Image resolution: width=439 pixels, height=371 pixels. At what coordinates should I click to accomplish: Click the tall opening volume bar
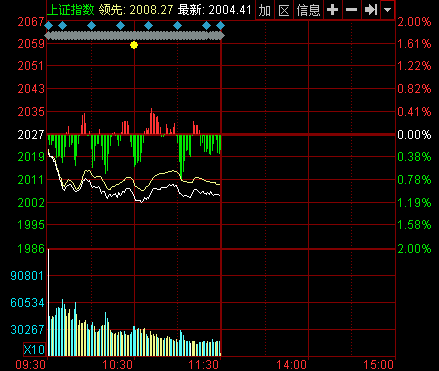point(49,302)
